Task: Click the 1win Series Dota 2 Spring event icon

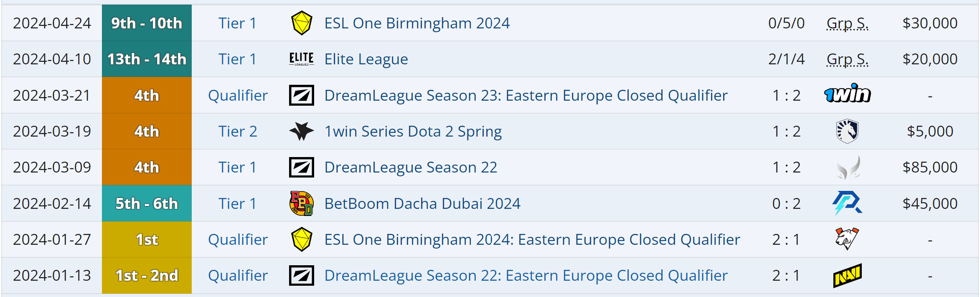Action: tap(302, 131)
